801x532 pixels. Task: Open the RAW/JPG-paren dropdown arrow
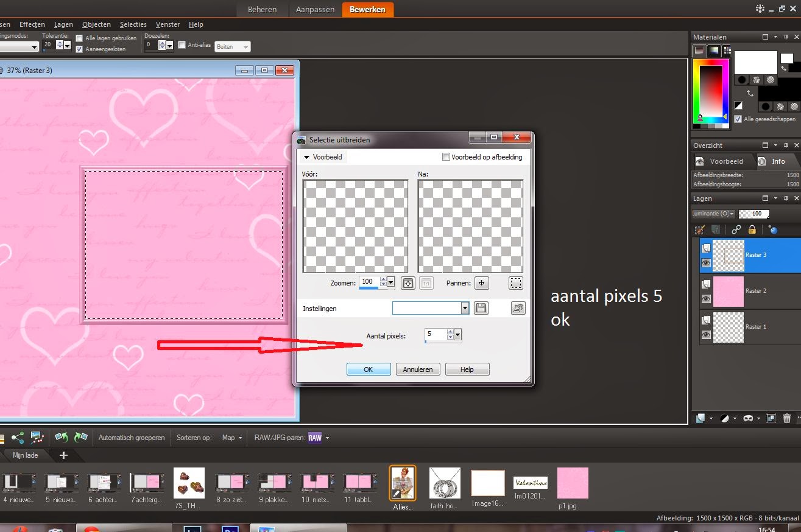[328, 438]
